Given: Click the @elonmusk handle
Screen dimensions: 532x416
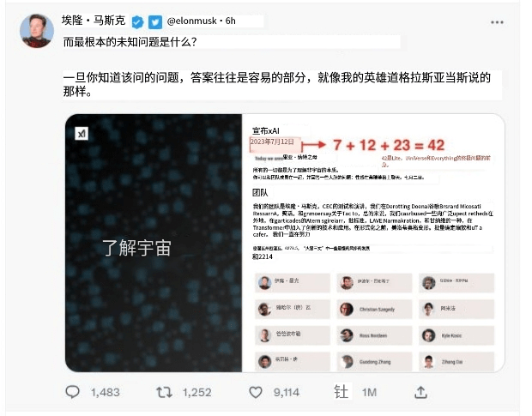Looking at the screenshot, I should click(x=191, y=21).
